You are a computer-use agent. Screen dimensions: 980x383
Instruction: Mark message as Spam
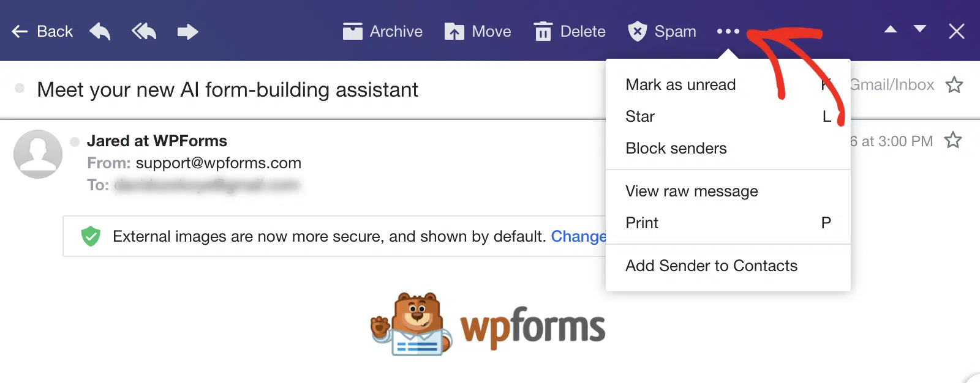point(662,31)
